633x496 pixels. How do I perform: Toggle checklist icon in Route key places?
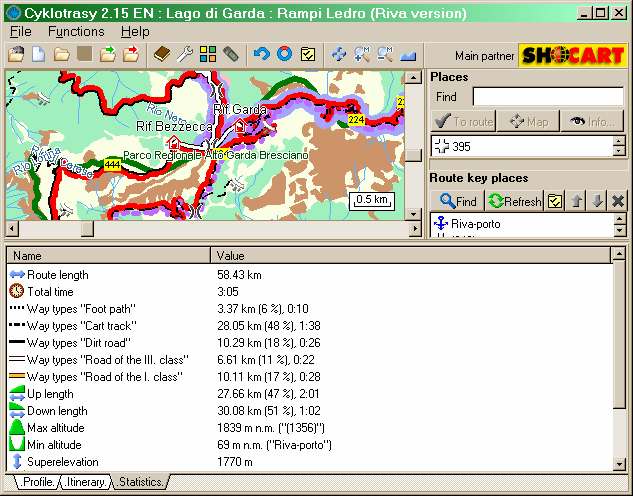[x=556, y=201]
